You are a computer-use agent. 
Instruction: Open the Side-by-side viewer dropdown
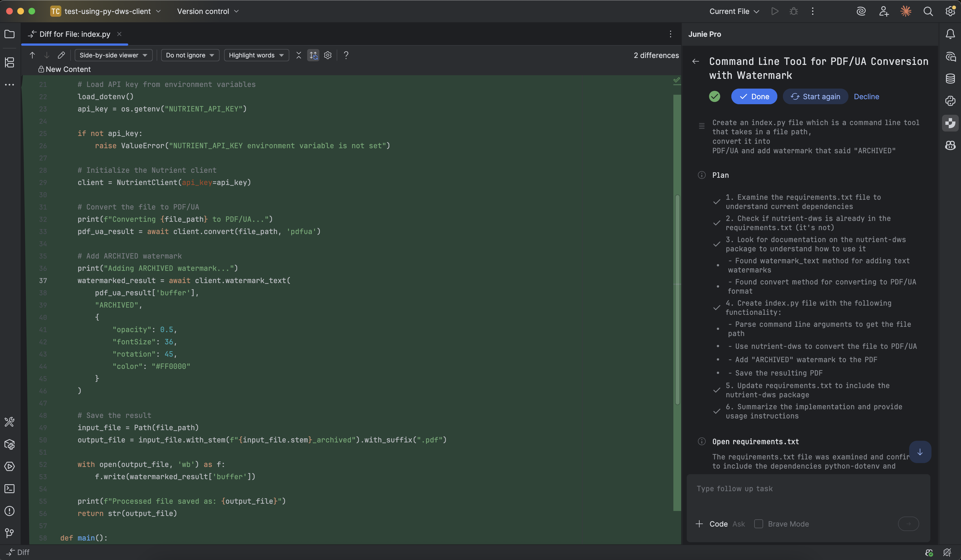(113, 55)
